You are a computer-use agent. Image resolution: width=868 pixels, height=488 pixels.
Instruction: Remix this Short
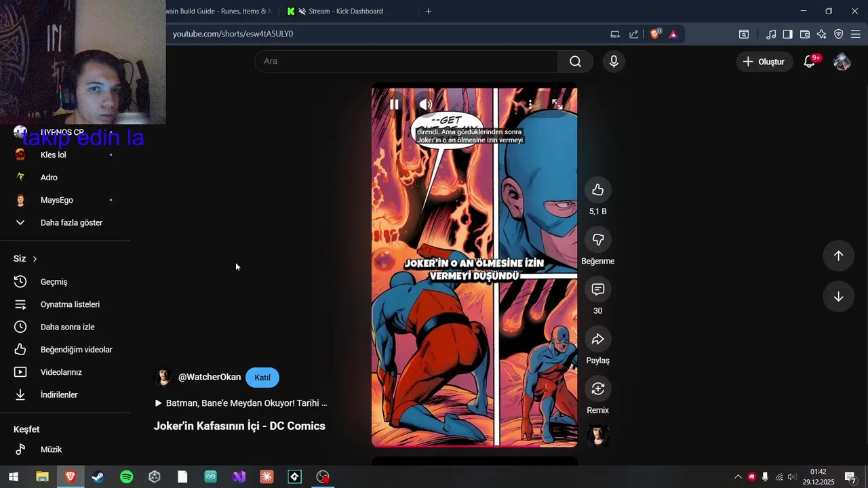click(x=597, y=388)
